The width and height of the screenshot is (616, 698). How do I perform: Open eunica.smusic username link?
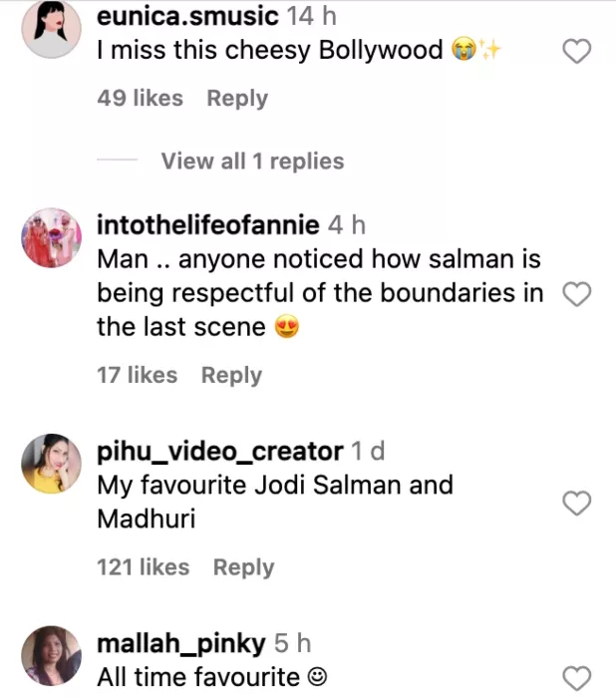[187, 16]
